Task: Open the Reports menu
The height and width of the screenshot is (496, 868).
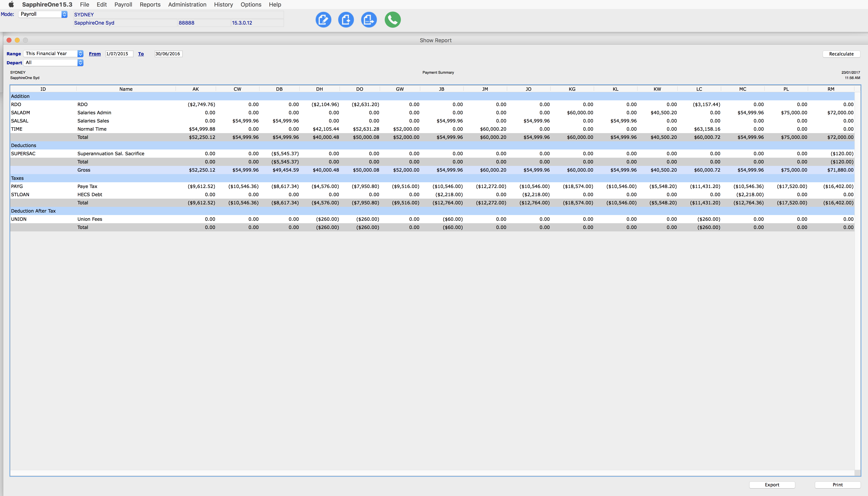Action: (x=150, y=5)
